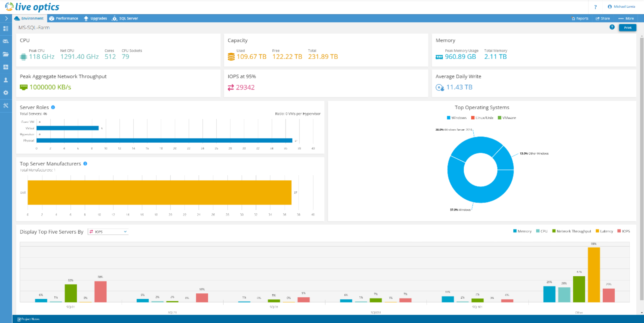Click the Dell bar in manufacturers chart

click(159, 192)
